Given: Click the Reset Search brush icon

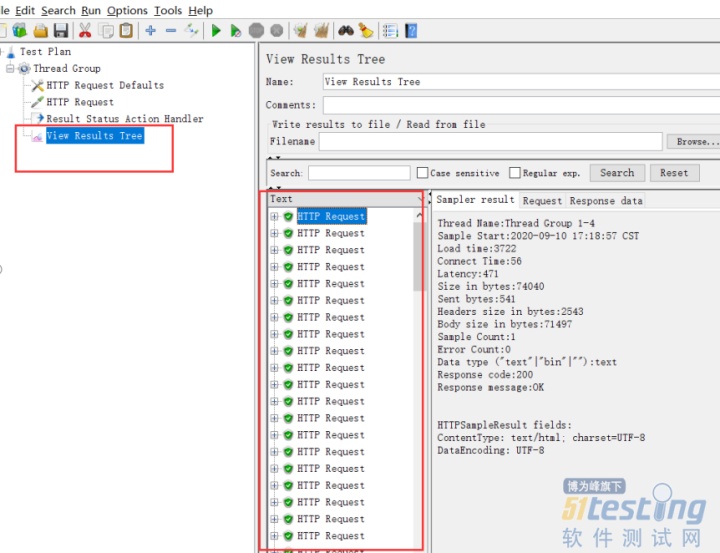Looking at the screenshot, I should (x=366, y=31).
